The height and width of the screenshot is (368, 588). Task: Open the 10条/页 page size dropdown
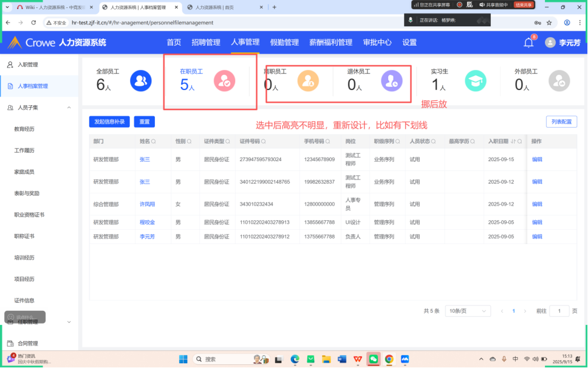pyautogui.click(x=468, y=311)
